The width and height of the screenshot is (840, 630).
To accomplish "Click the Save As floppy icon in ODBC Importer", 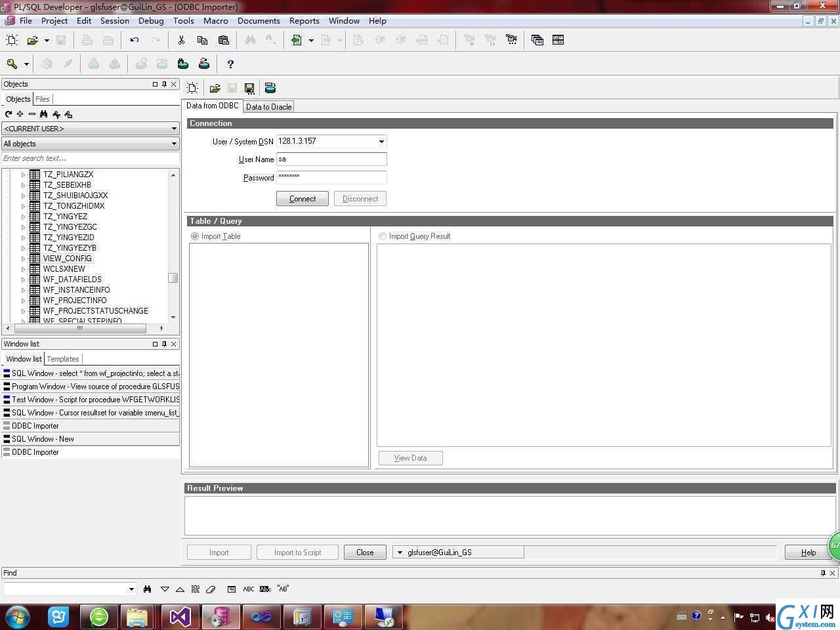I will [249, 88].
